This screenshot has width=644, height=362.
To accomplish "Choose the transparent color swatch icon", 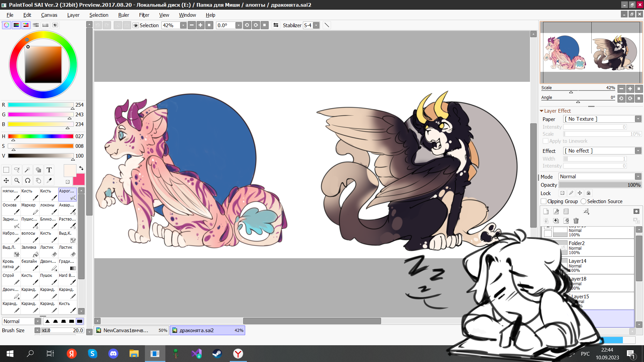I will [67, 182].
